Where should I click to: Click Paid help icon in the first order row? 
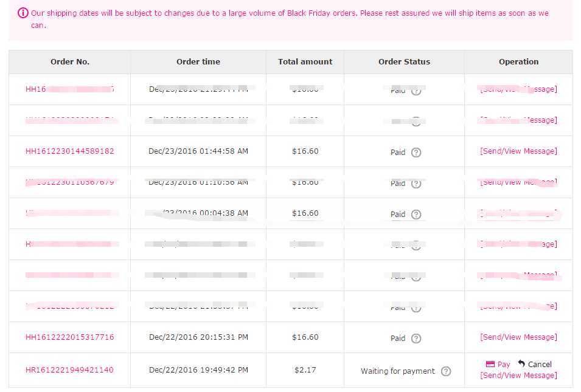pos(416,91)
